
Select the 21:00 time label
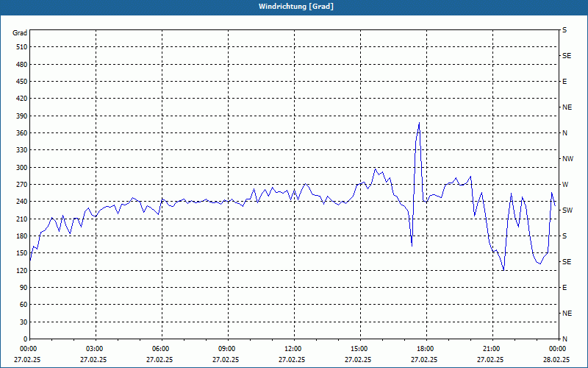tap(492, 349)
